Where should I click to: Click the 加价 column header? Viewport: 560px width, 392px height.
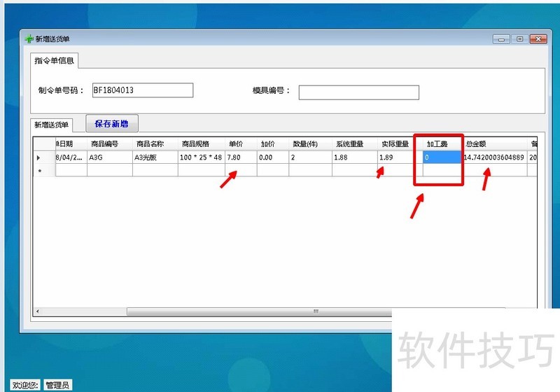[273, 143]
